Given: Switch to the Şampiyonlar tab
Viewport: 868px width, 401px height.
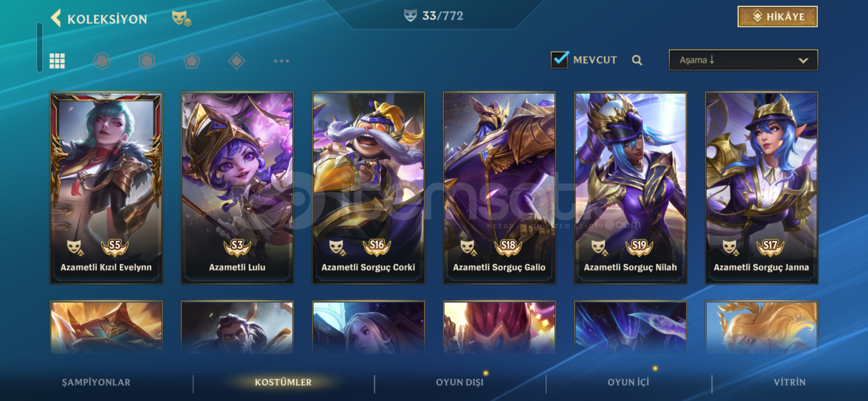Looking at the screenshot, I should (96, 382).
